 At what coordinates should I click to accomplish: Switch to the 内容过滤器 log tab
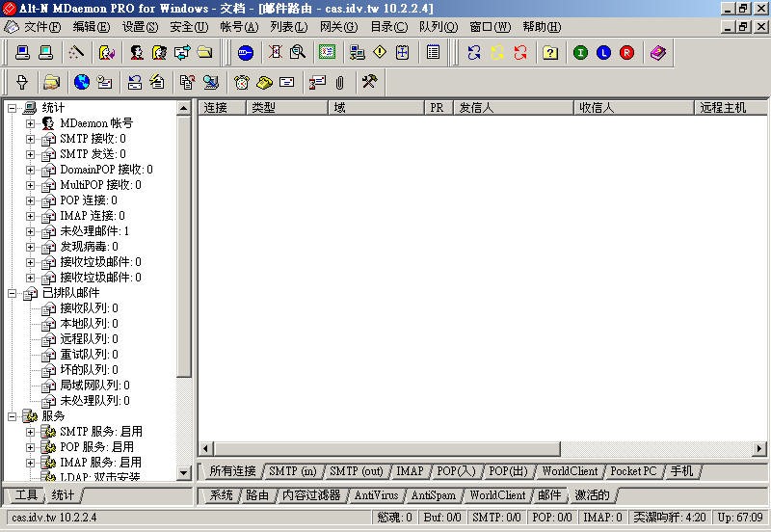[x=311, y=495]
